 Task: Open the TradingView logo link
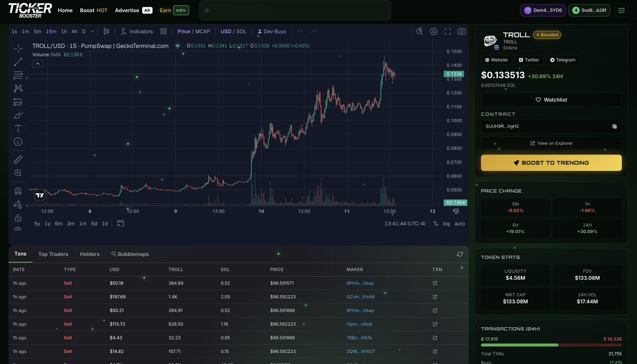tap(39, 195)
